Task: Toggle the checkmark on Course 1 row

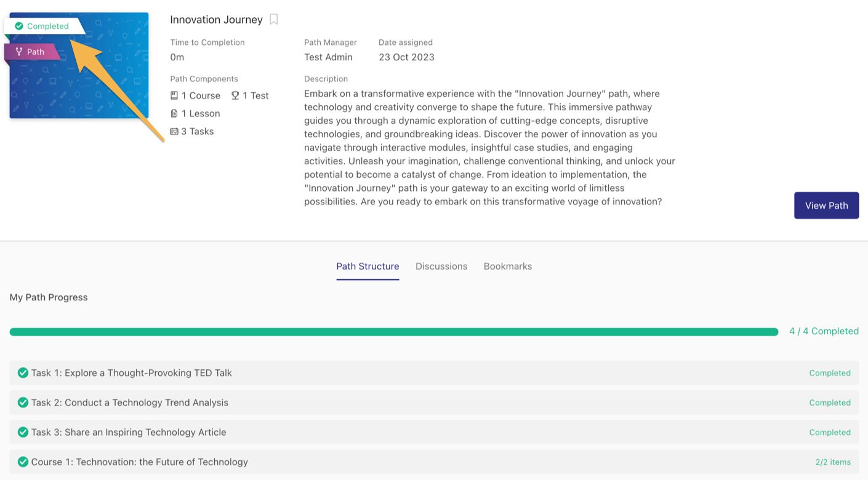Action: point(22,462)
